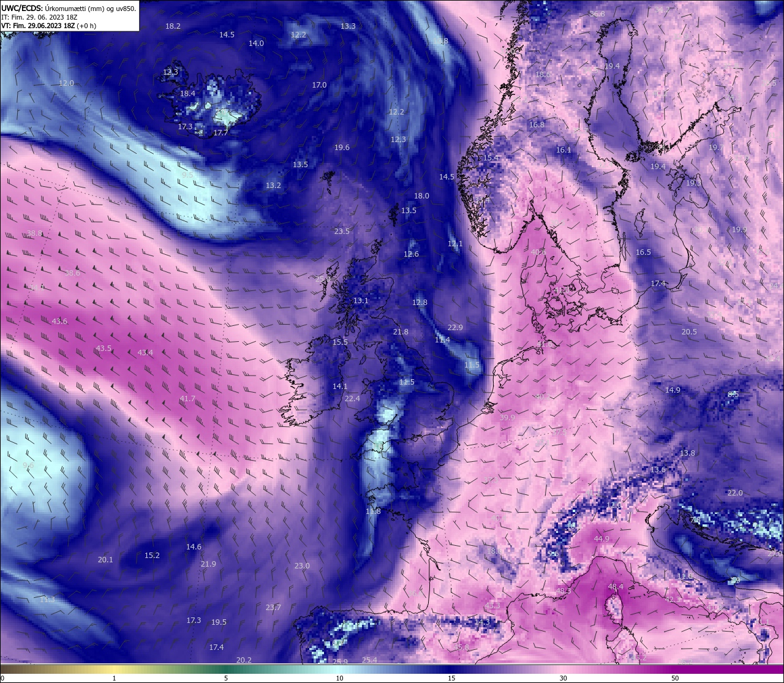Click the VT valid time line (+0 h)

[x=48, y=26]
